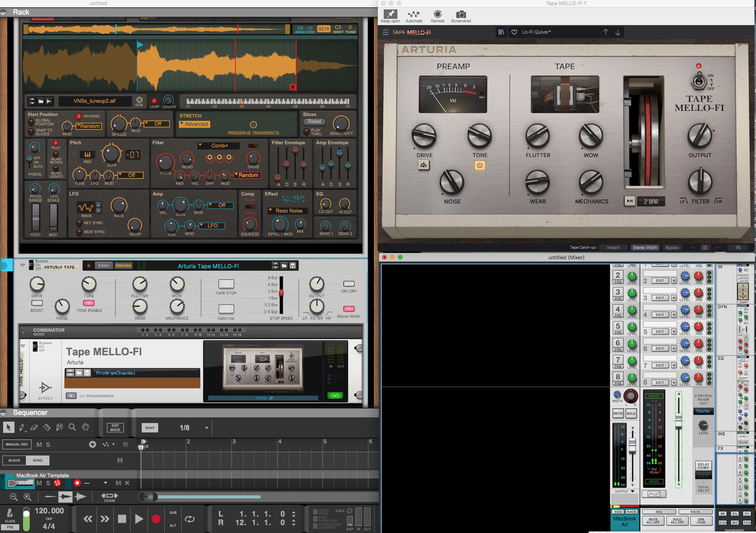Click the Drive boost icon under DRIVE
The image size is (756, 533).
(424, 165)
